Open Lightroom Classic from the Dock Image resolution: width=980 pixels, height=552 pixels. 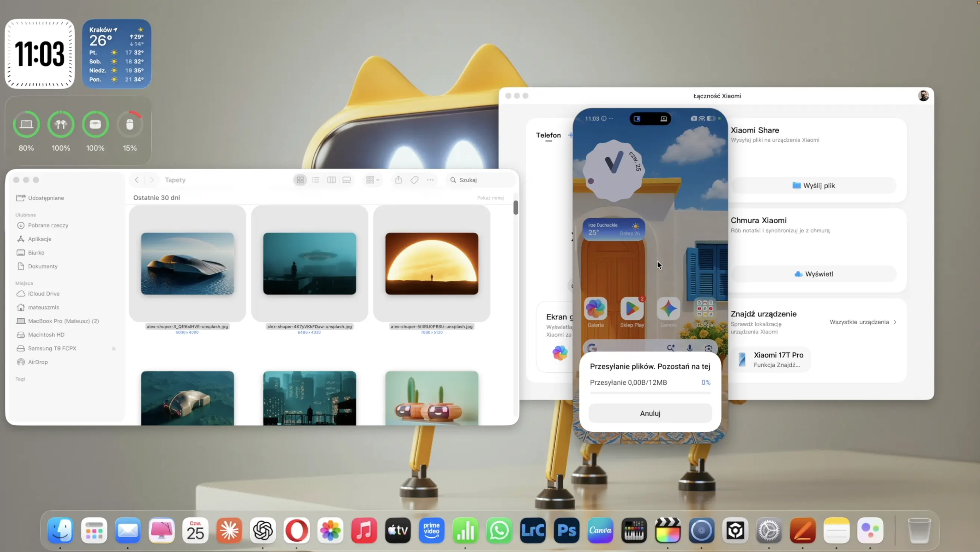533,530
